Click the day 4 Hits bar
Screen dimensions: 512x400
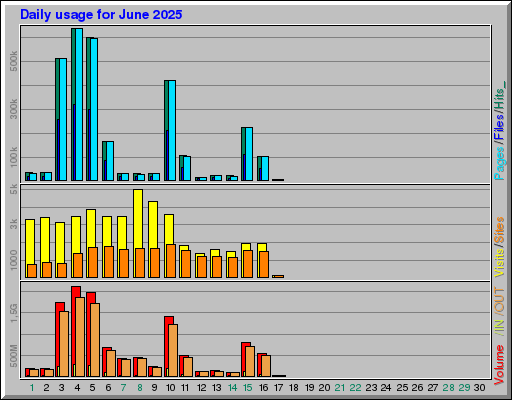[x=73, y=104]
